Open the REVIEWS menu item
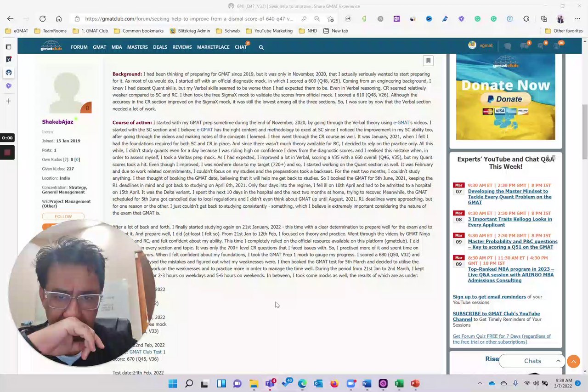Screen dimensions: 588x392 click(x=182, y=47)
